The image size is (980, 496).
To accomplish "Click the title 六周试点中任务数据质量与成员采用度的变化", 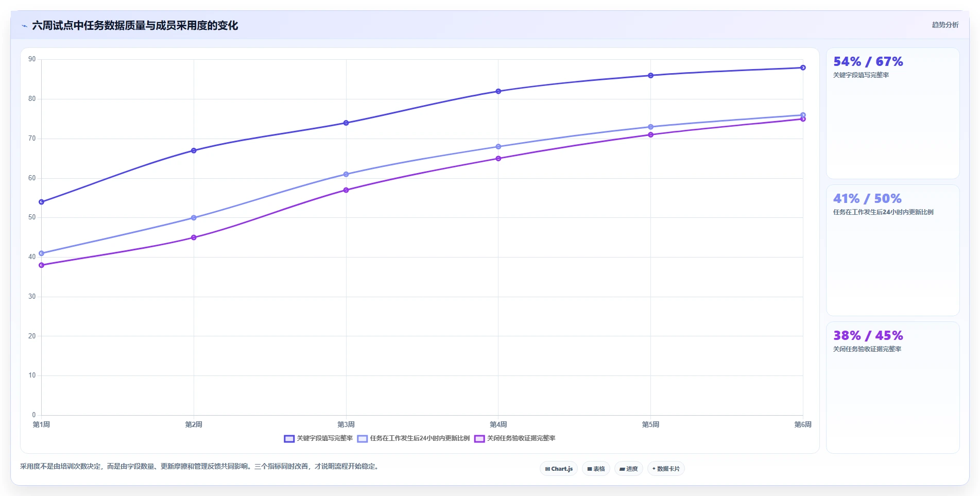I will (x=135, y=26).
